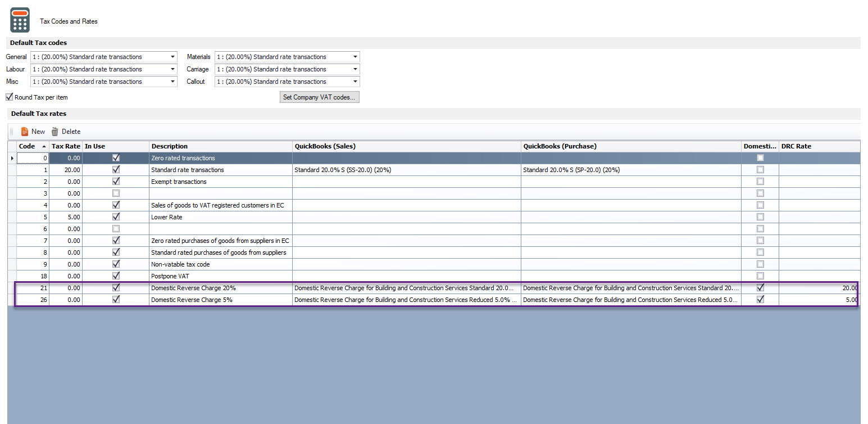The image size is (868, 424).
Task: Select the Postpone VAT description cell
Action: [221, 276]
